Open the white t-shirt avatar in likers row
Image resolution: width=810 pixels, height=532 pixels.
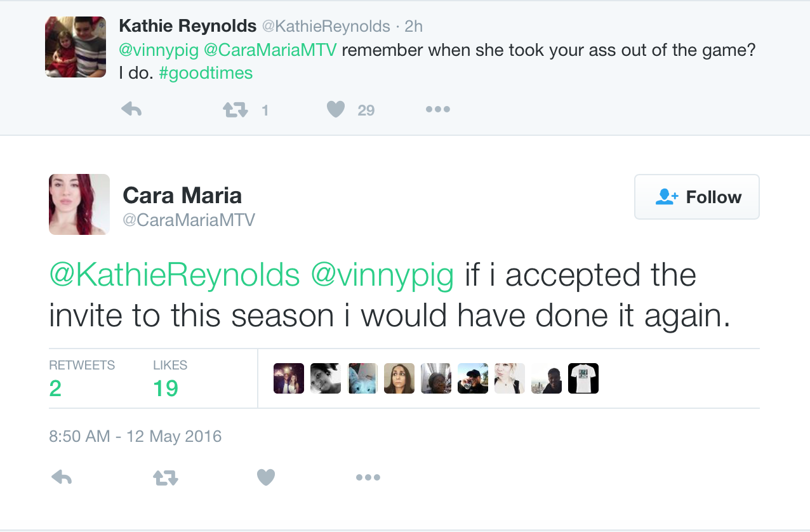tap(583, 378)
